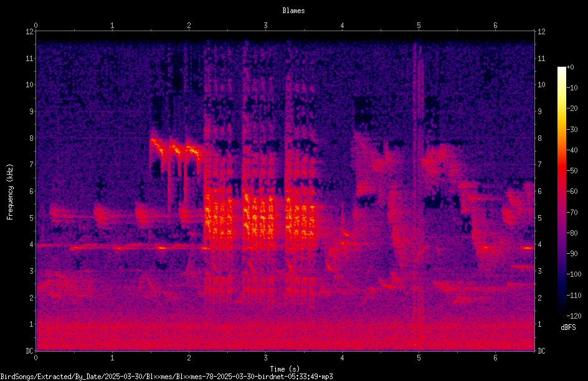Image resolution: width=588 pixels, height=381 pixels.
Task: Click the "6" tick on the right frequency axis
Action: [539, 191]
